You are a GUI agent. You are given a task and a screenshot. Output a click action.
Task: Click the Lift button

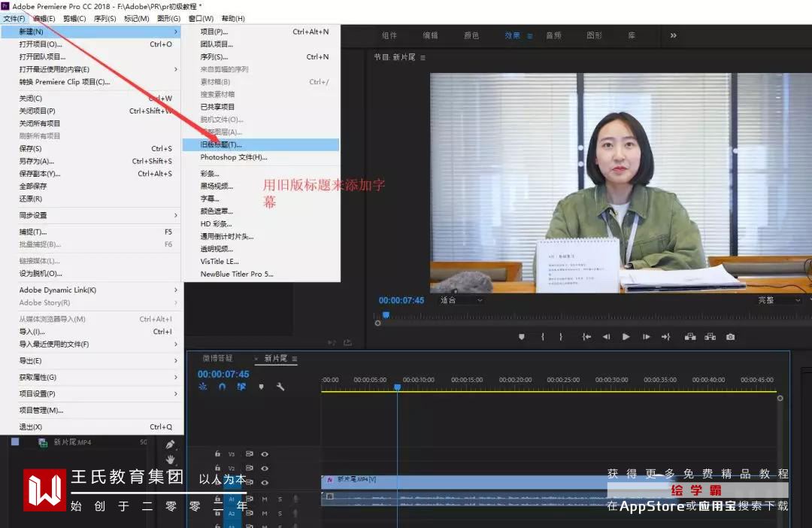click(x=690, y=337)
